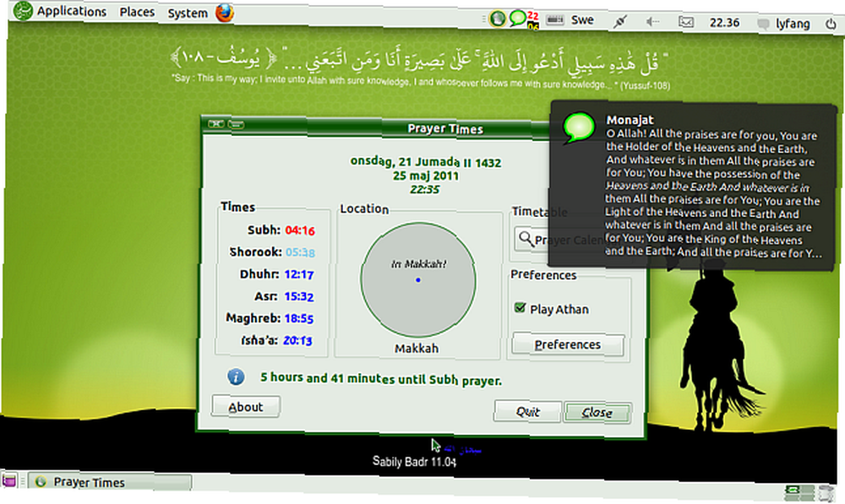Click the 25 maj 2011 date text
The image size is (845, 504).
[x=426, y=176]
